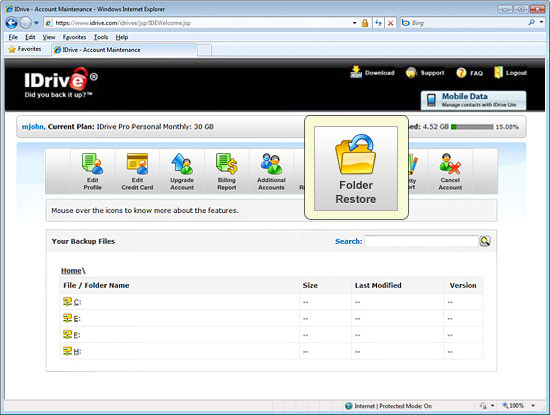Screen dimensions: 550x415
Task: Click the browser Stop X icon
Action: point(390,23)
